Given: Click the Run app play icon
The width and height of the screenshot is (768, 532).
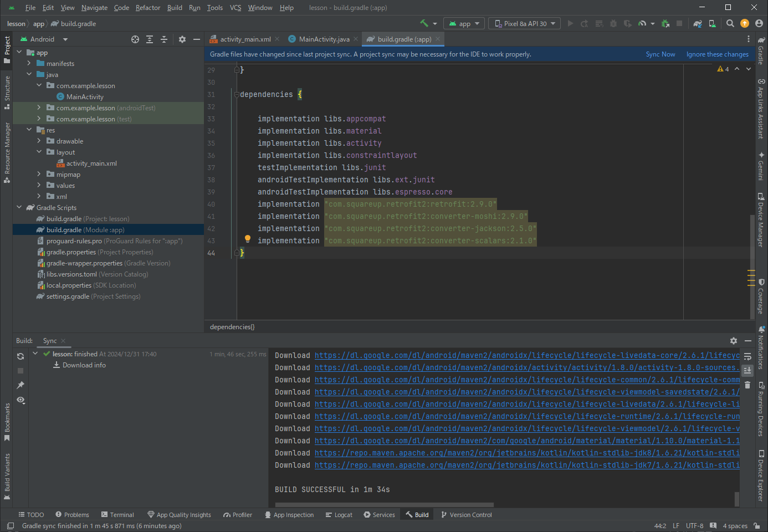Looking at the screenshot, I should coord(570,23).
